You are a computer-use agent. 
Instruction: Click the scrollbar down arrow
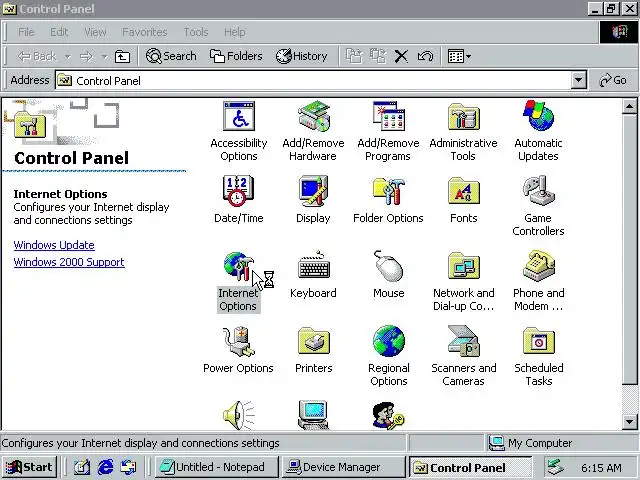point(629,422)
